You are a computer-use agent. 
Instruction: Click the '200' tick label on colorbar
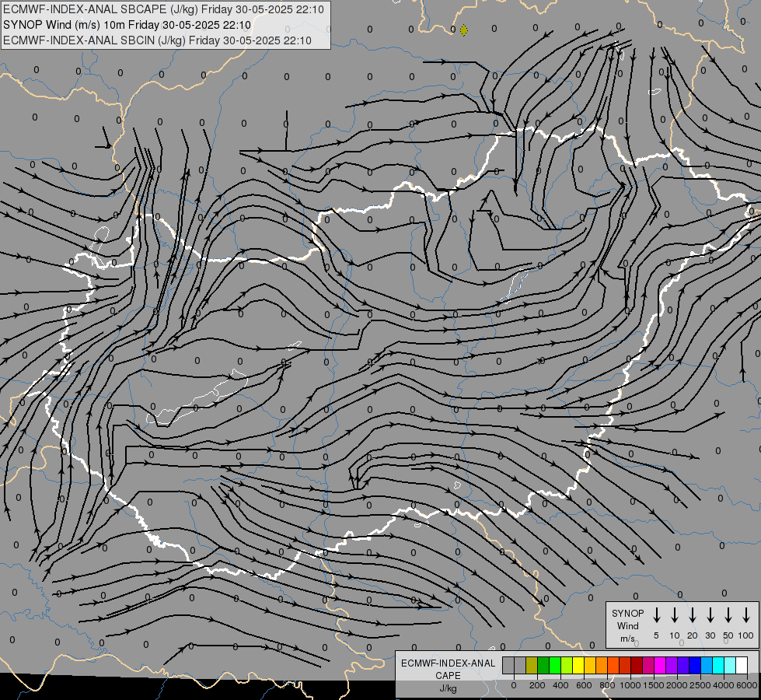[x=537, y=685]
